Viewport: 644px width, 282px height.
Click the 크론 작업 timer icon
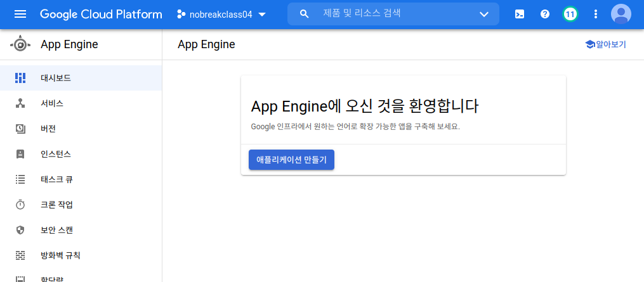(20, 205)
